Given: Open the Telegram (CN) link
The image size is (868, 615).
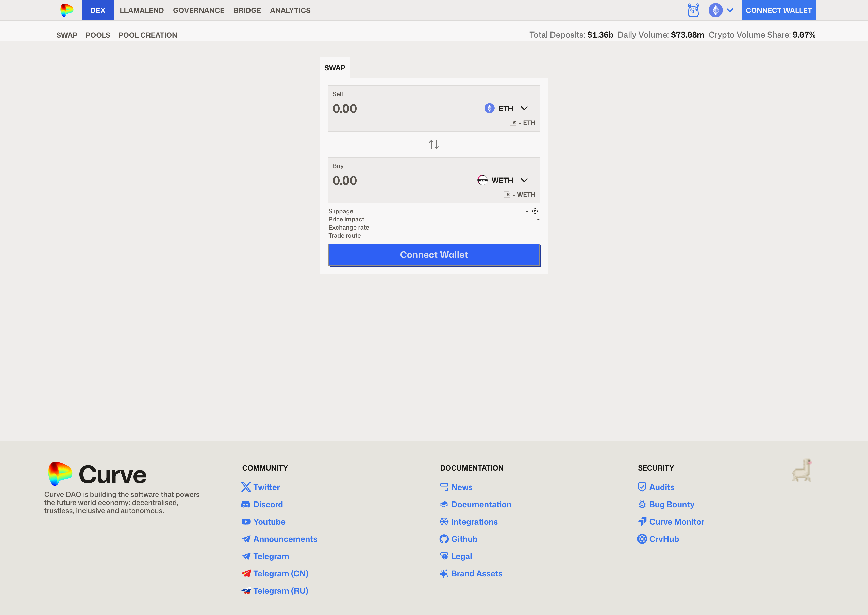Looking at the screenshot, I should pyautogui.click(x=275, y=573).
